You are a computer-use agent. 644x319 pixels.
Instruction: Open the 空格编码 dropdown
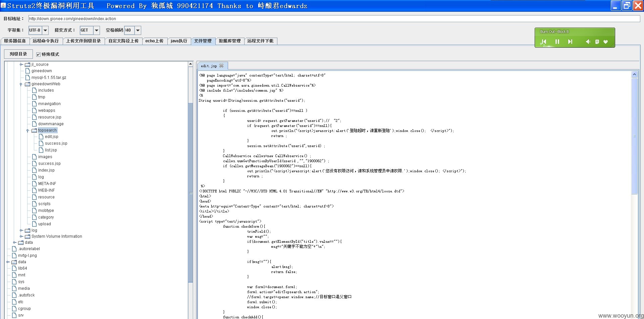[x=138, y=30]
